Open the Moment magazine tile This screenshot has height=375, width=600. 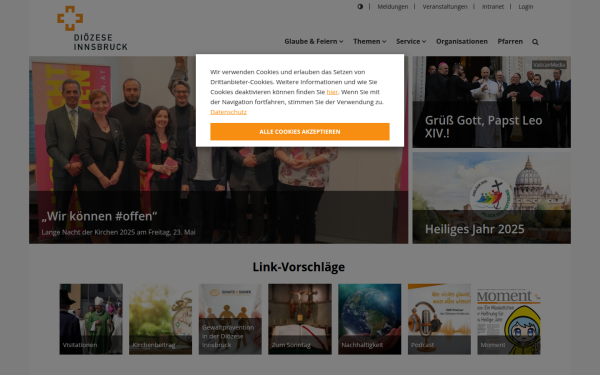(509, 319)
